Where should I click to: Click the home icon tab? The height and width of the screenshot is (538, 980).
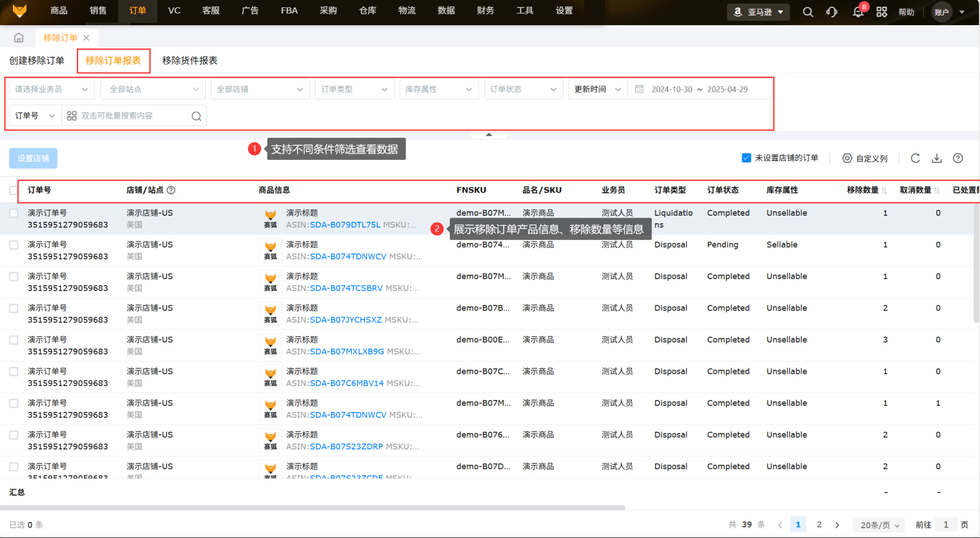click(x=19, y=38)
